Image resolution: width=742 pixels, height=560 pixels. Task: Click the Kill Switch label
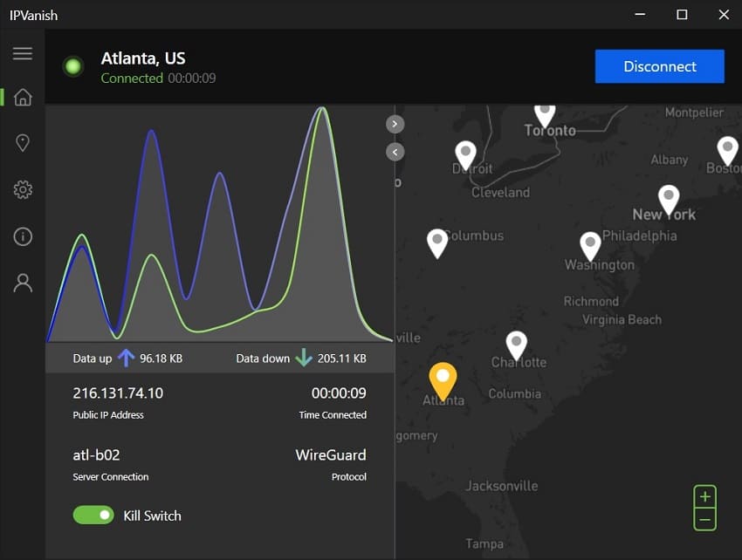tap(153, 516)
